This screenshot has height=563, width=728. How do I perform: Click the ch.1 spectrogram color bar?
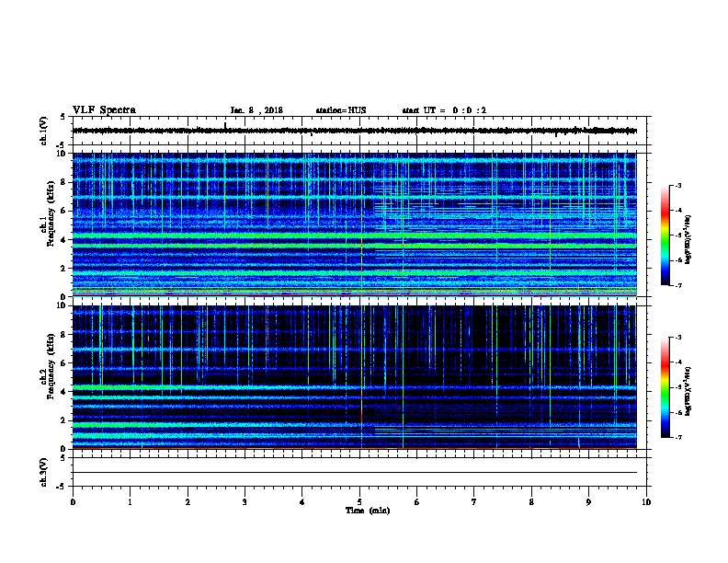[x=665, y=236]
